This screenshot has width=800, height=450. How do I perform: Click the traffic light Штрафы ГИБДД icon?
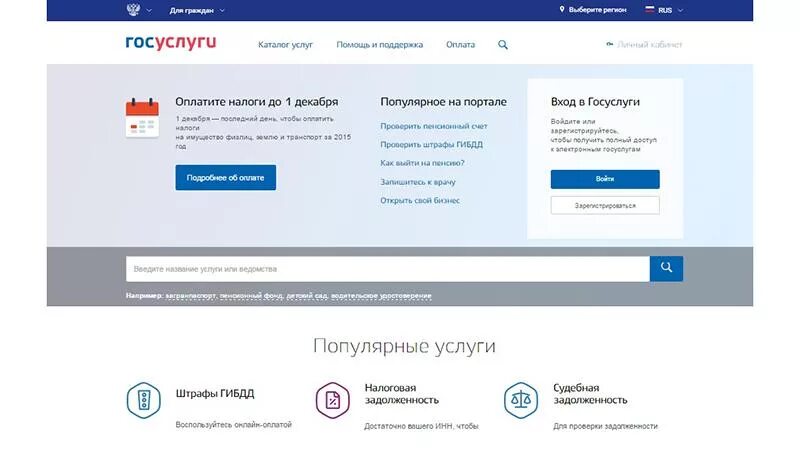coord(143,401)
